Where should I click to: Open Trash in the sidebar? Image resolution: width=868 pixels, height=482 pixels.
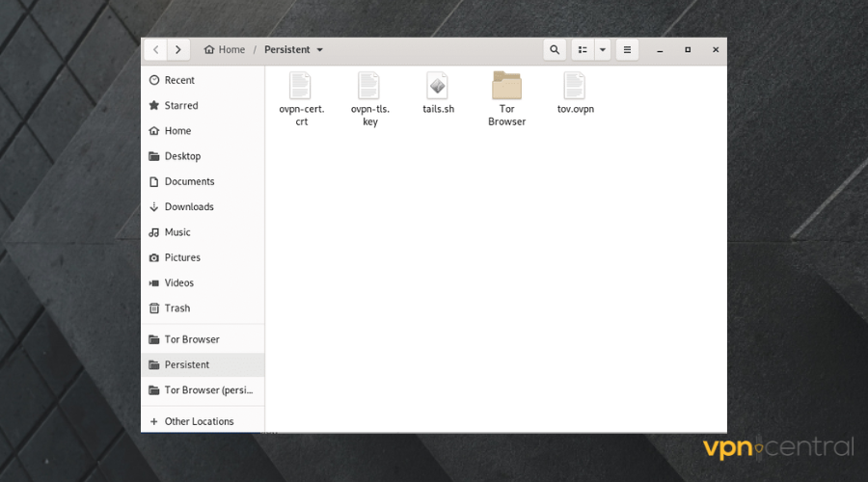tap(177, 308)
